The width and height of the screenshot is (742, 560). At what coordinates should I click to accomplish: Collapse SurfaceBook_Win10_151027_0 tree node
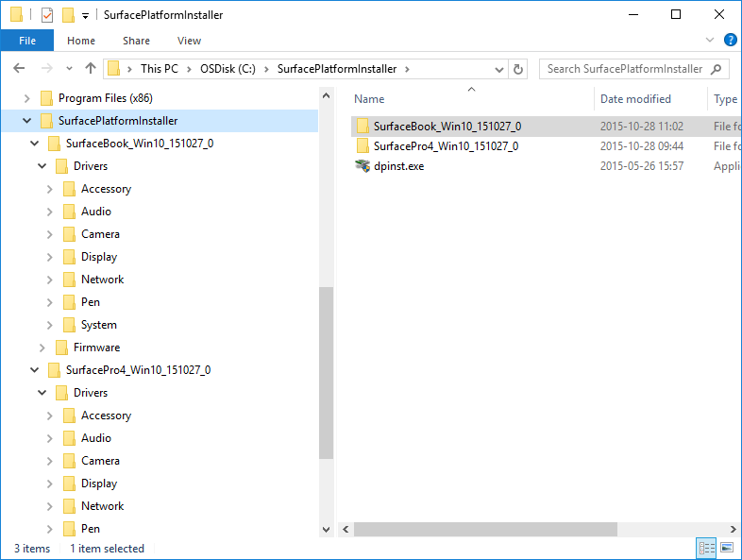point(35,144)
